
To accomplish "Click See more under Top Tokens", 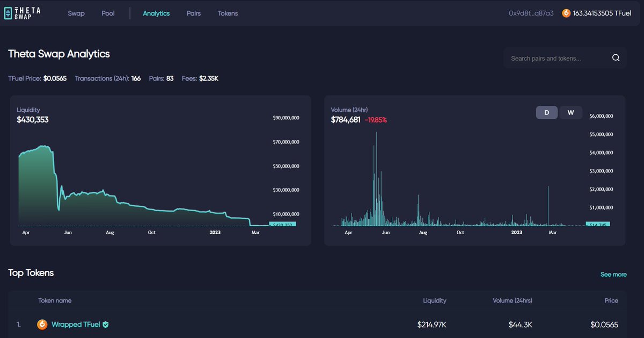I will (613, 275).
